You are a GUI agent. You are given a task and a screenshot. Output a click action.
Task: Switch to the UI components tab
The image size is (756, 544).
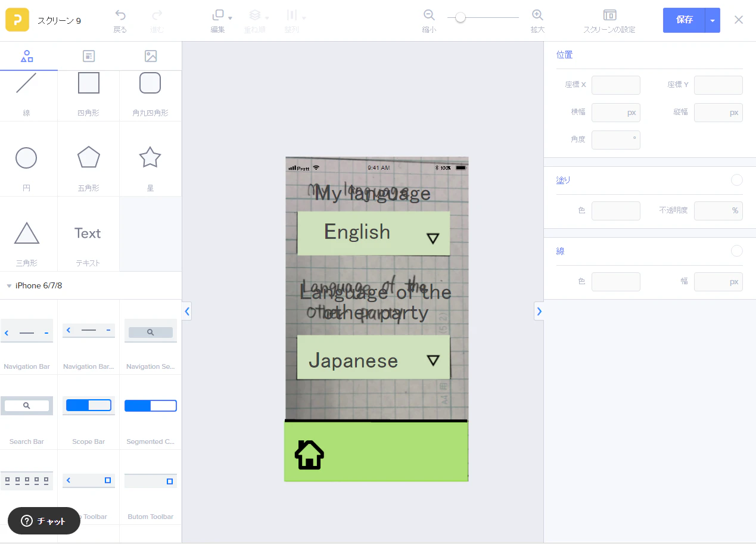89,56
